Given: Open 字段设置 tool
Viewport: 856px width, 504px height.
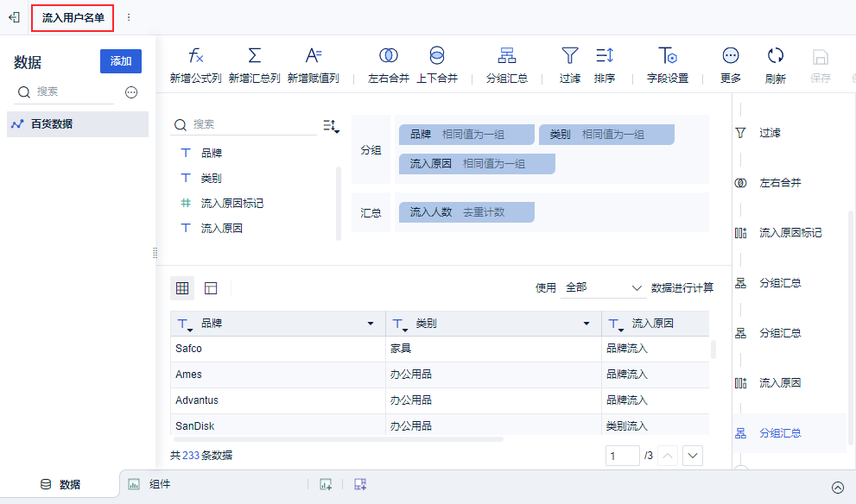Looking at the screenshot, I should tap(668, 66).
